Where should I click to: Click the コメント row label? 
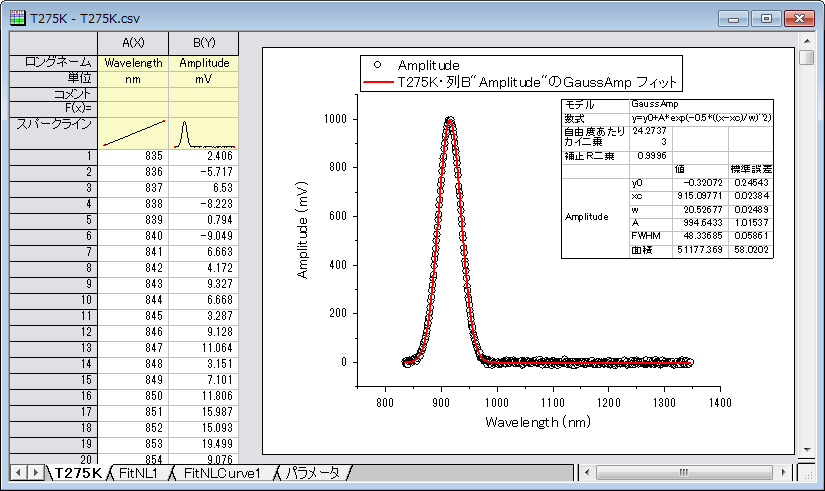point(54,95)
